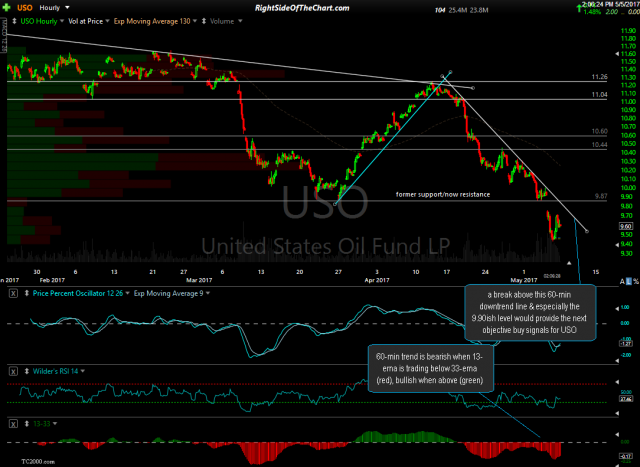Click the 13-33 pane scale arrow
This screenshot has width=640, height=467.
pos(617,435)
